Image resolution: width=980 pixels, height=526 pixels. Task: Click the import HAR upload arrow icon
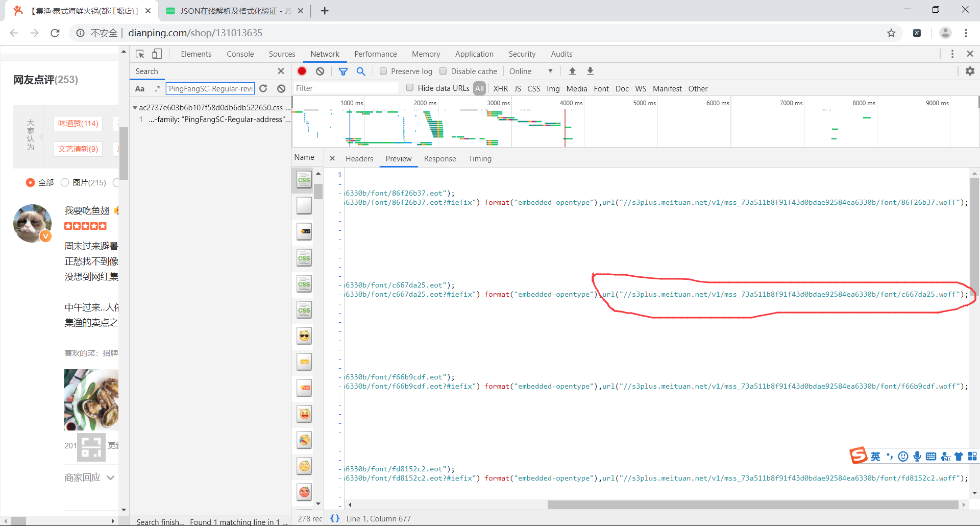572,71
